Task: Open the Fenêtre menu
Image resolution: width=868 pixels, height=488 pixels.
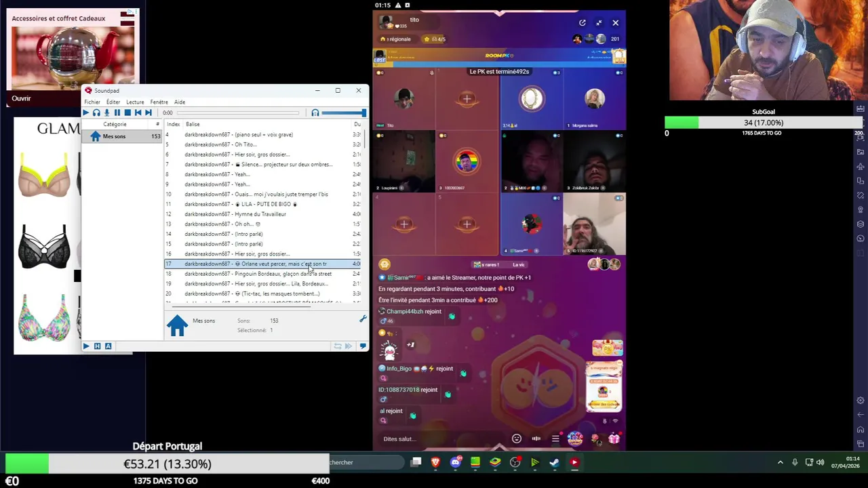Action: [x=159, y=102]
